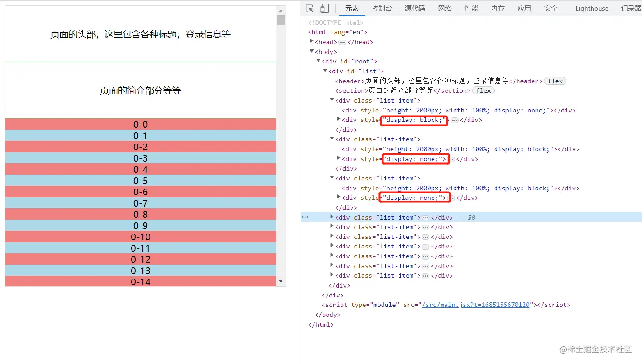Click the page header text 页面的头部
This screenshot has height=364, width=642.
click(x=141, y=34)
